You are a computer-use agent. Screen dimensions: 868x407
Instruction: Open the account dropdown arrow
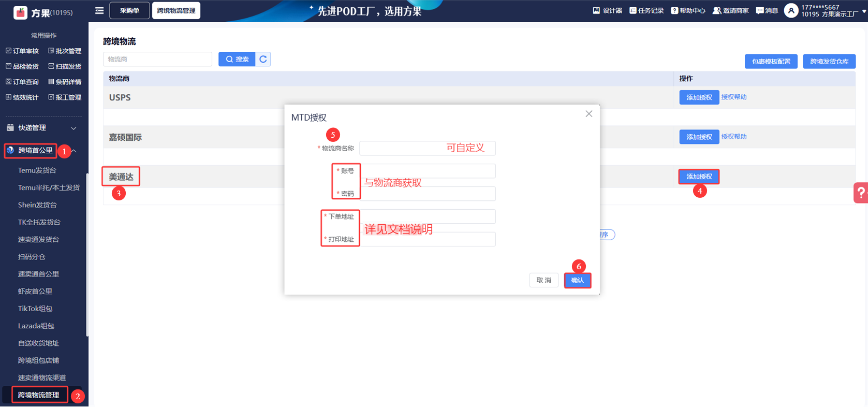point(864,10)
